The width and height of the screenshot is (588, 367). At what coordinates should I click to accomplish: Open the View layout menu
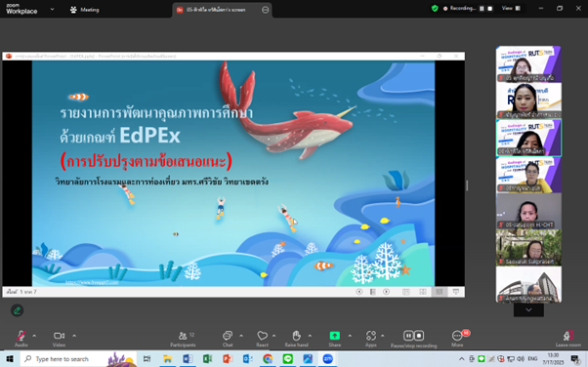(x=511, y=8)
